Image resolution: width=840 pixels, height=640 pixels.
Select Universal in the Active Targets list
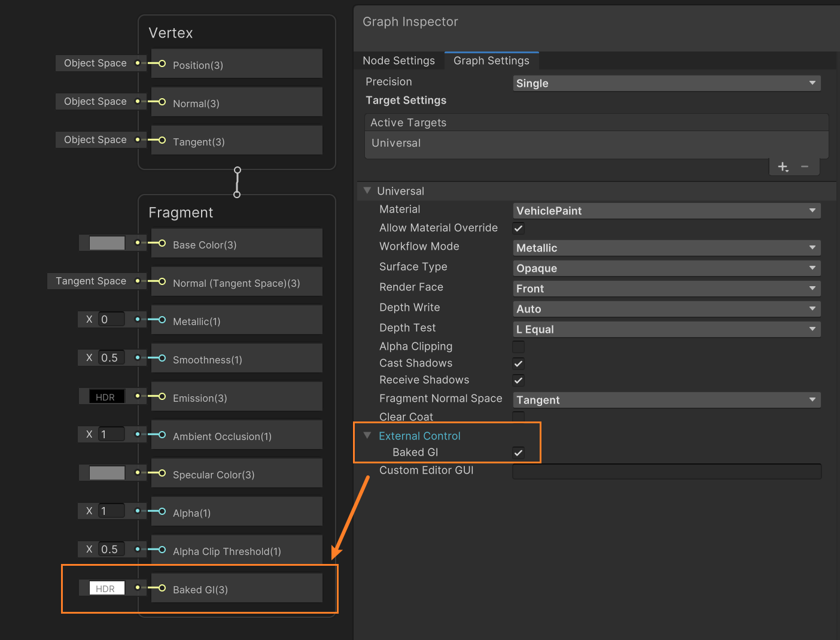(x=396, y=143)
